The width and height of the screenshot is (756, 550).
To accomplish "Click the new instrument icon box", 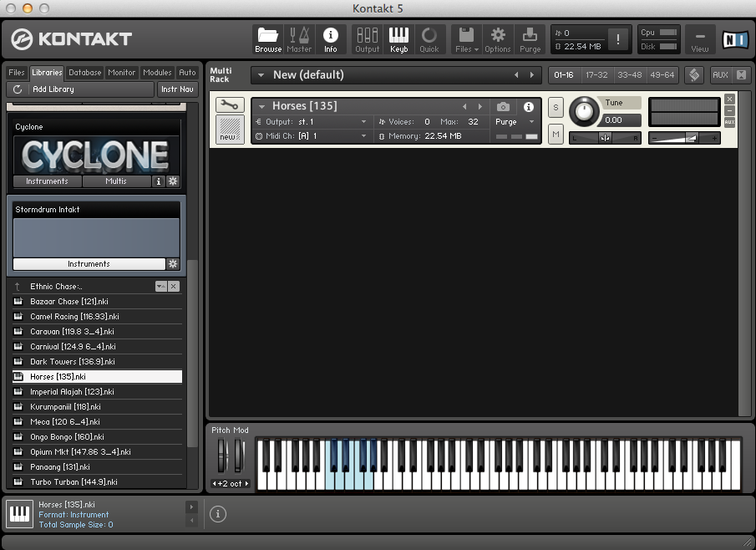I will tap(230, 130).
